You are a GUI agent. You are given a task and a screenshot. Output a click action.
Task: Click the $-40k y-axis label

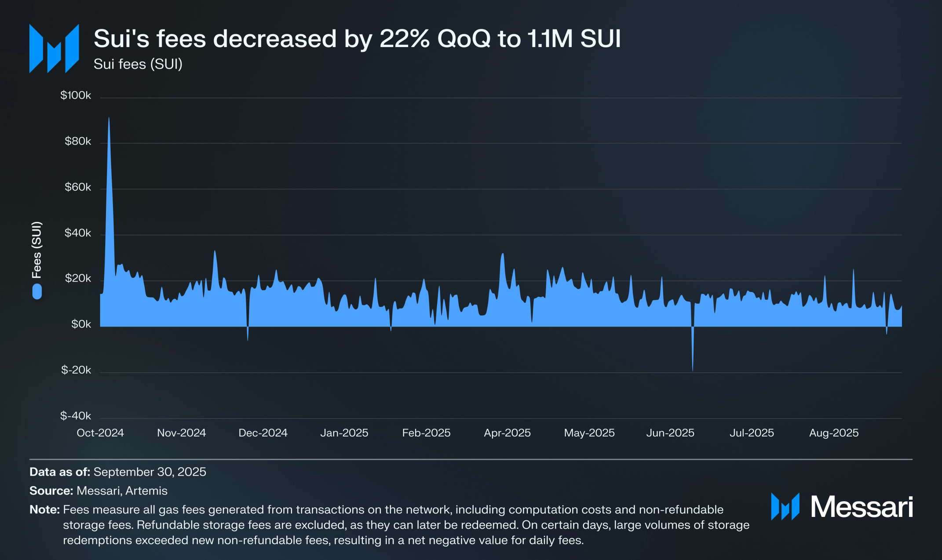[76, 416]
